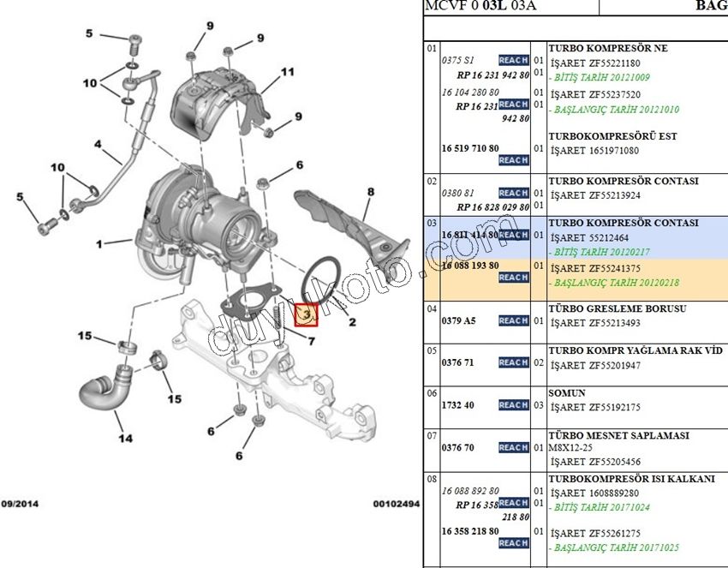Screen dimensions: 728x568
Task: Select the orange row with İŞARET ZF55241375
Action: click(617, 267)
